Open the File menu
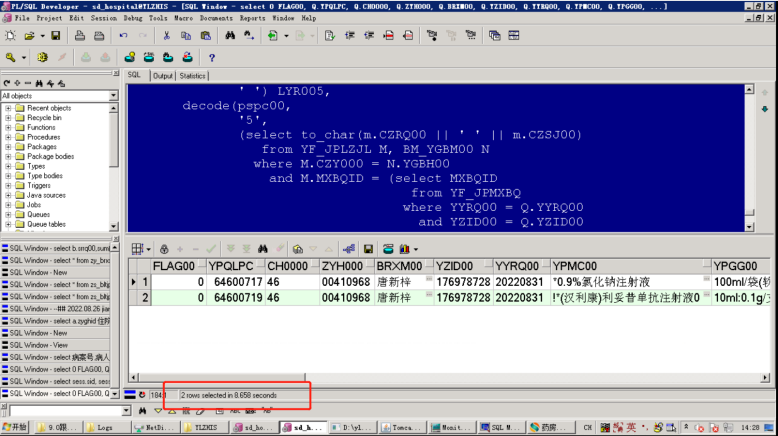Image resolution: width=778 pixels, height=436 pixels. pyautogui.click(x=22, y=18)
